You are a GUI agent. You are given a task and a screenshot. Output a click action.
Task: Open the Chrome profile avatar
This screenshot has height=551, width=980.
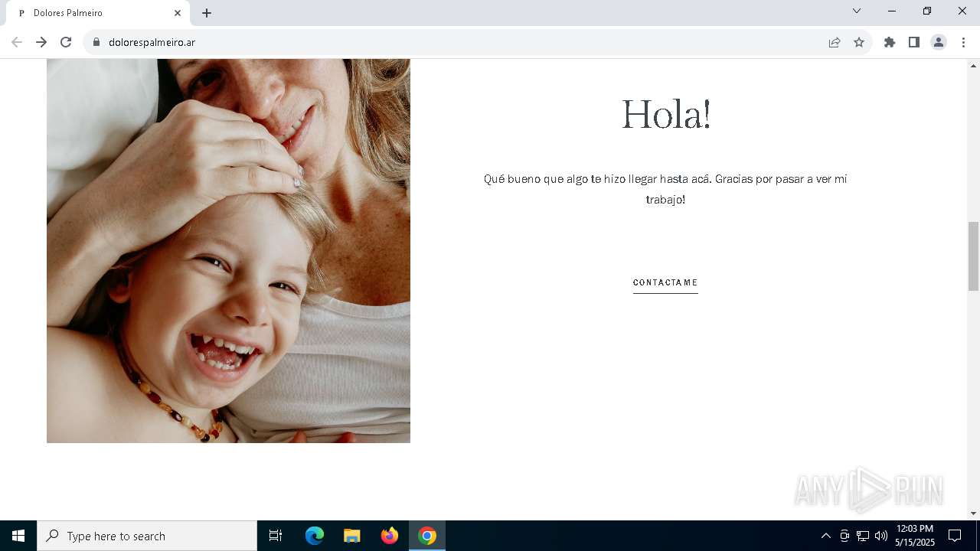(939, 42)
